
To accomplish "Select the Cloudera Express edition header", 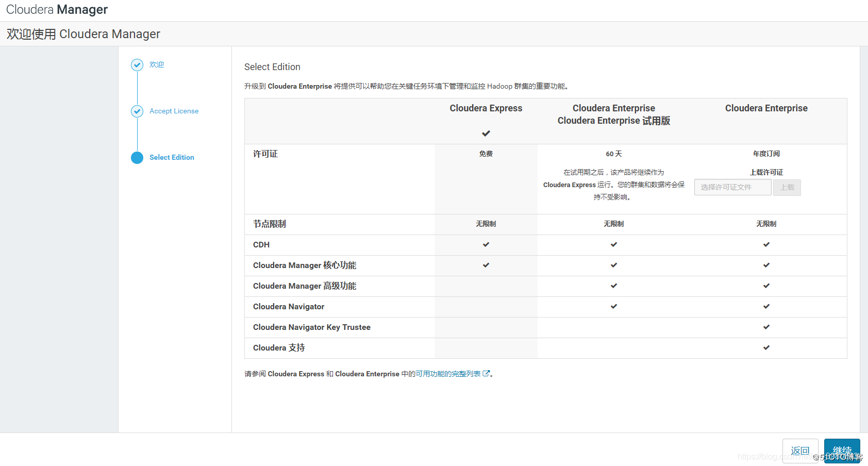I will [x=486, y=108].
